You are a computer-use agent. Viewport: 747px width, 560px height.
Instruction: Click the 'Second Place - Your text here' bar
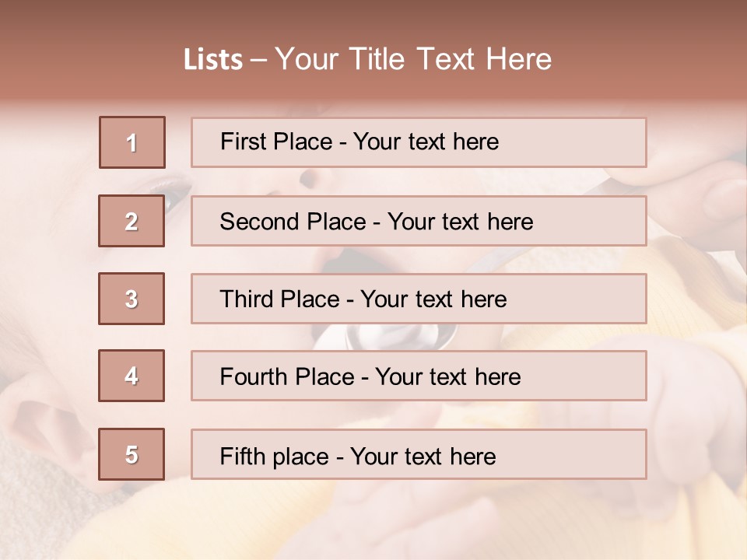click(419, 221)
